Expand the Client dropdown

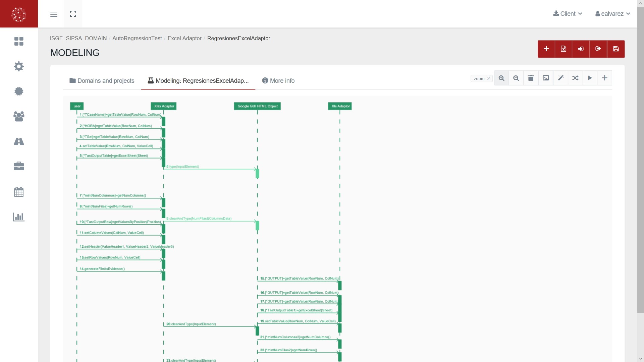(568, 14)
